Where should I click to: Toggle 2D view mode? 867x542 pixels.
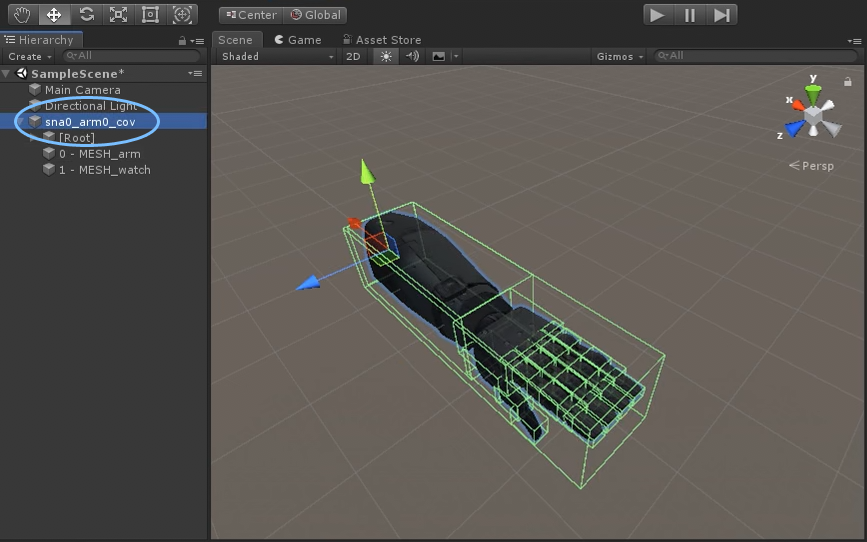[353, 56]
